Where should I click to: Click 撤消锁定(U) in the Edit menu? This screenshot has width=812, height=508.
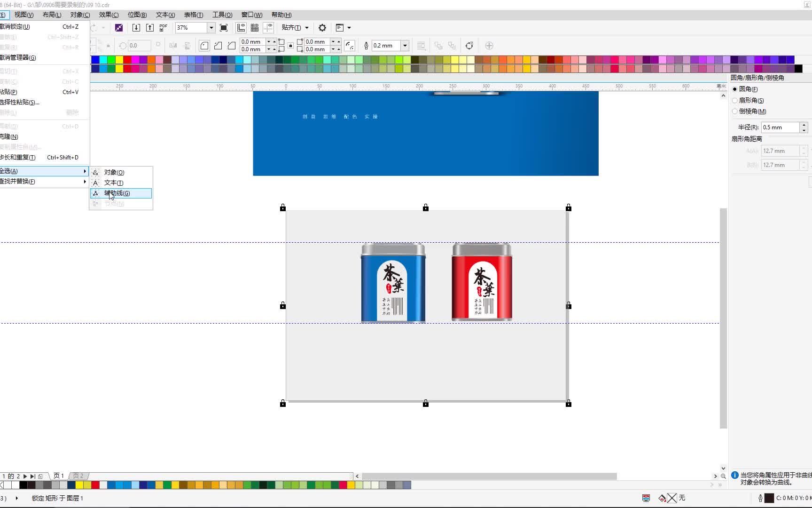(44, 27)
